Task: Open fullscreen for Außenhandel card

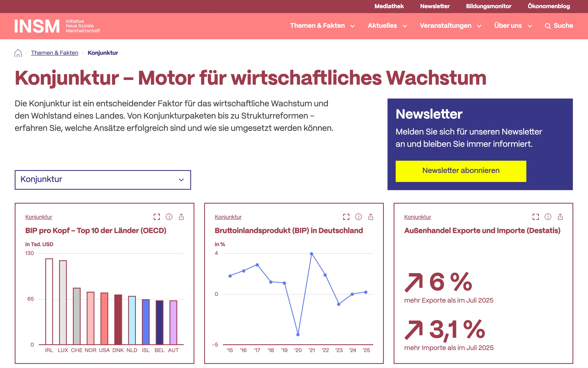Action: click(x=536, y=217)
